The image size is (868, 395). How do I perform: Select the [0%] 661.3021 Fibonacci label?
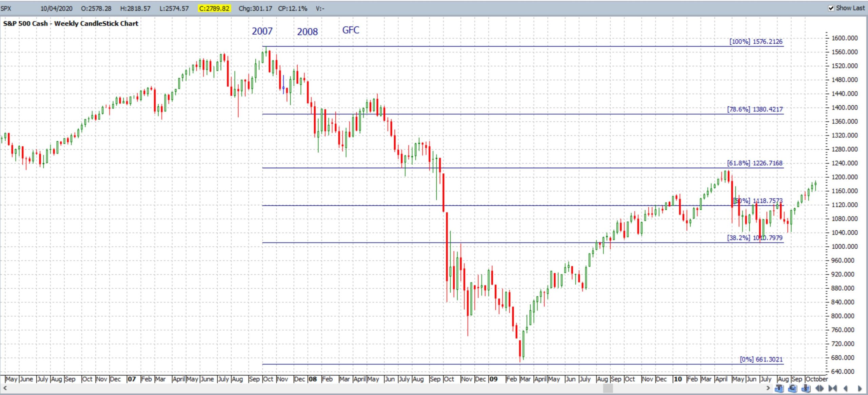761,359
